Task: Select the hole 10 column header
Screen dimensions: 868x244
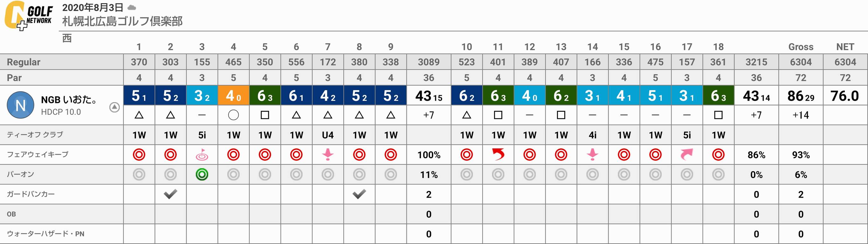Action: 466,47
